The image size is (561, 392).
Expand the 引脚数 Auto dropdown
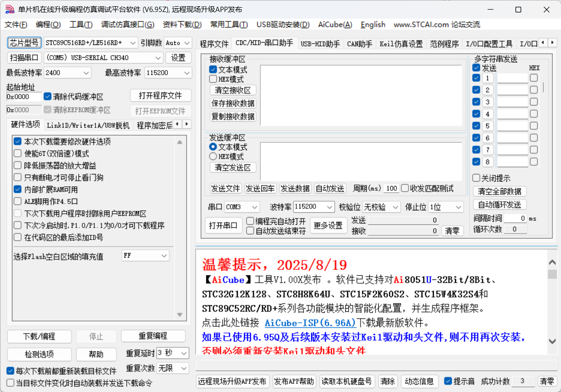click(178, 43)
